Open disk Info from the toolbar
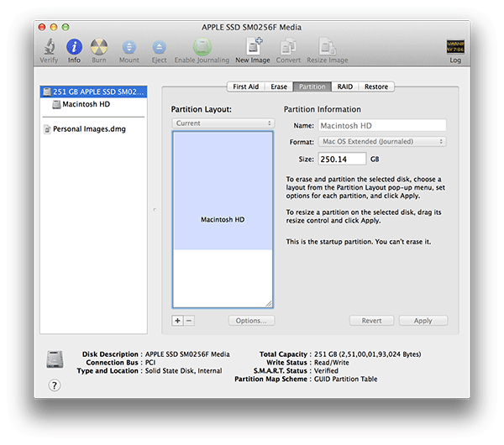 74,47
